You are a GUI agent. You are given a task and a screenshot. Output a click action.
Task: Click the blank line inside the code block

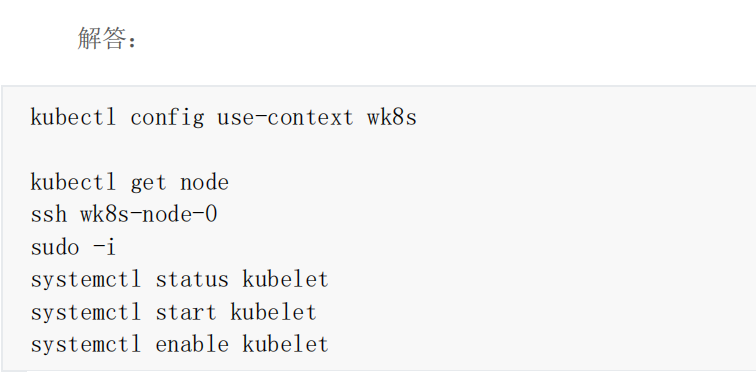378,150
